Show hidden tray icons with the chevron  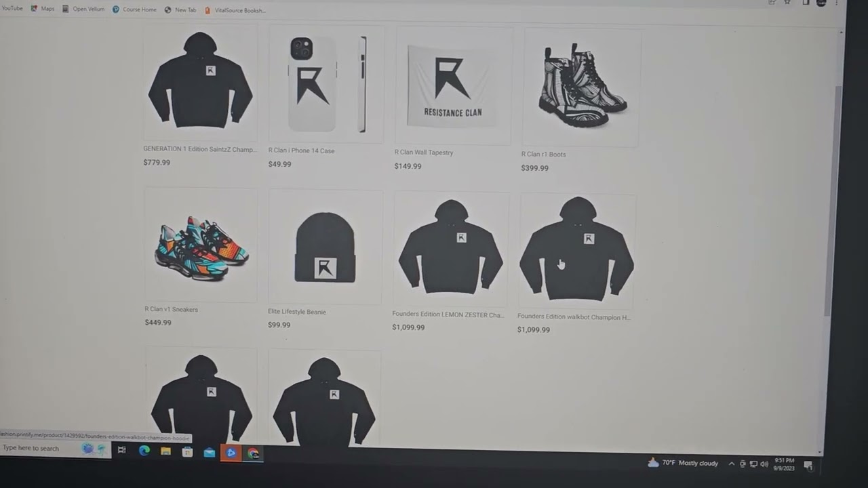click(731, 464)
